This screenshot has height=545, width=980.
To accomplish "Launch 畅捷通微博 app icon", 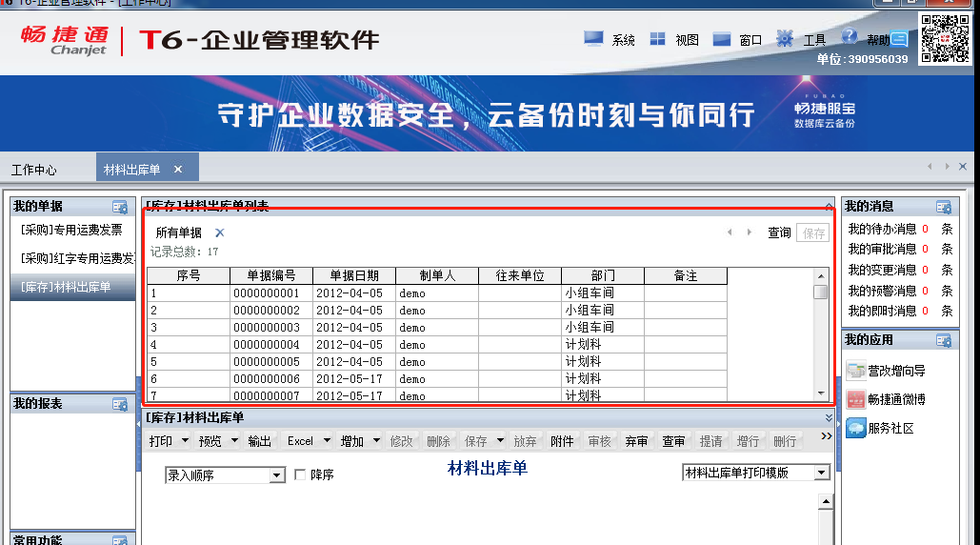I will click(855, 399).
